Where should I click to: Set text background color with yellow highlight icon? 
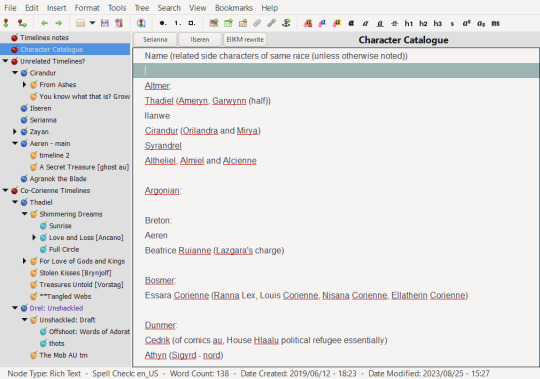(x=337, y=23)
